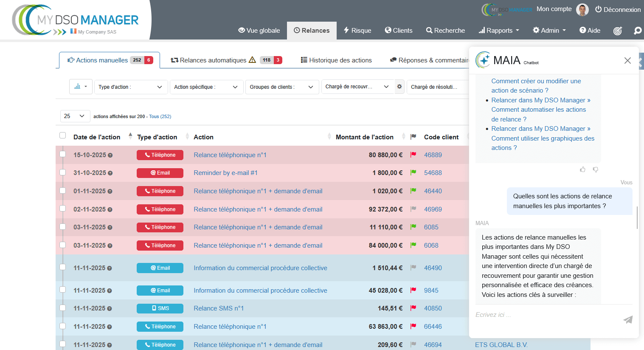The width and height of the screenshot is (644, 350).
Task: Open client code 54688 link
Action: pyautogui.click(x=433, y=173)
